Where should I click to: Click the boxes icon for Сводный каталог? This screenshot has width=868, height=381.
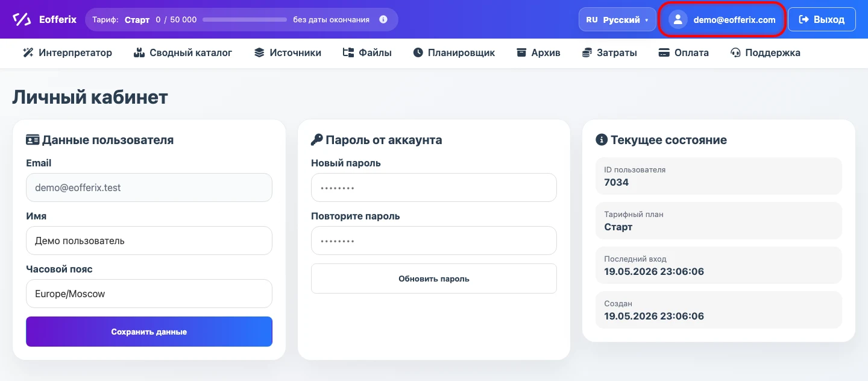pyautogui.click(x=139, y=52)
